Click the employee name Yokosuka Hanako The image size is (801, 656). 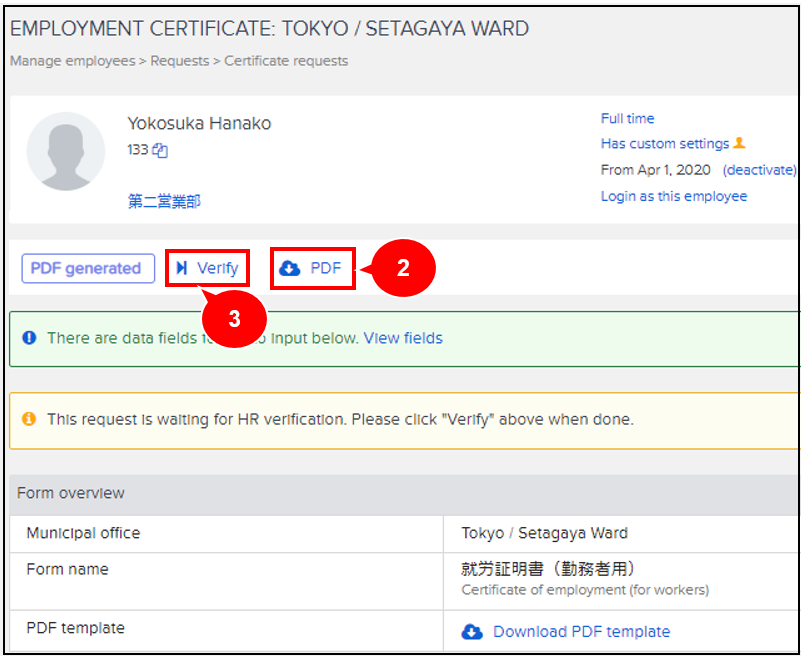coord(199,124)
